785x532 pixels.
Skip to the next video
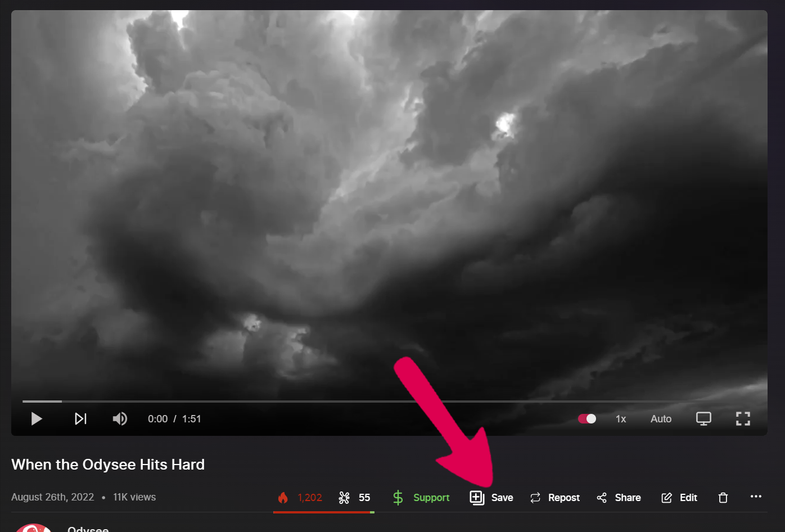(x=81, y=419)
